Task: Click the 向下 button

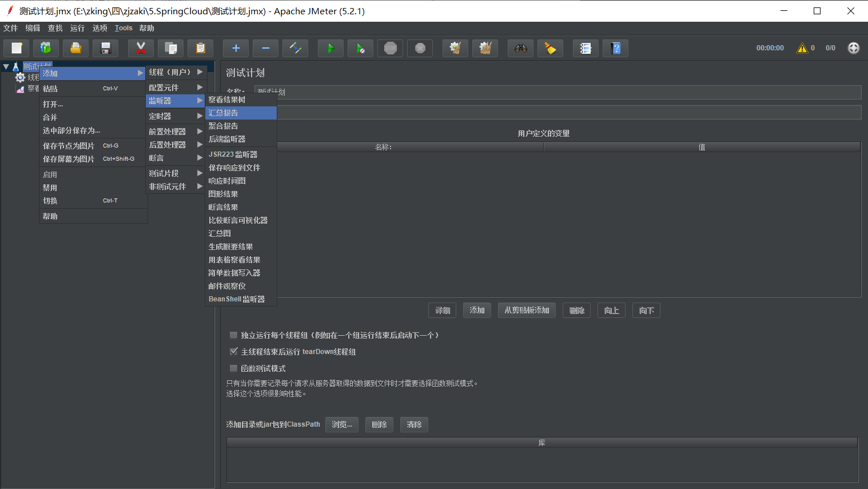Action: 647,311
